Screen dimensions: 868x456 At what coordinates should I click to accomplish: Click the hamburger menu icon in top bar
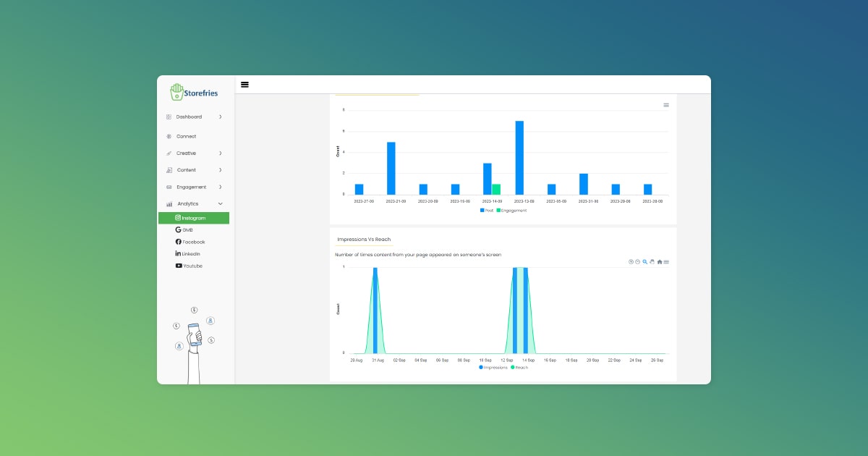[244, 85]
